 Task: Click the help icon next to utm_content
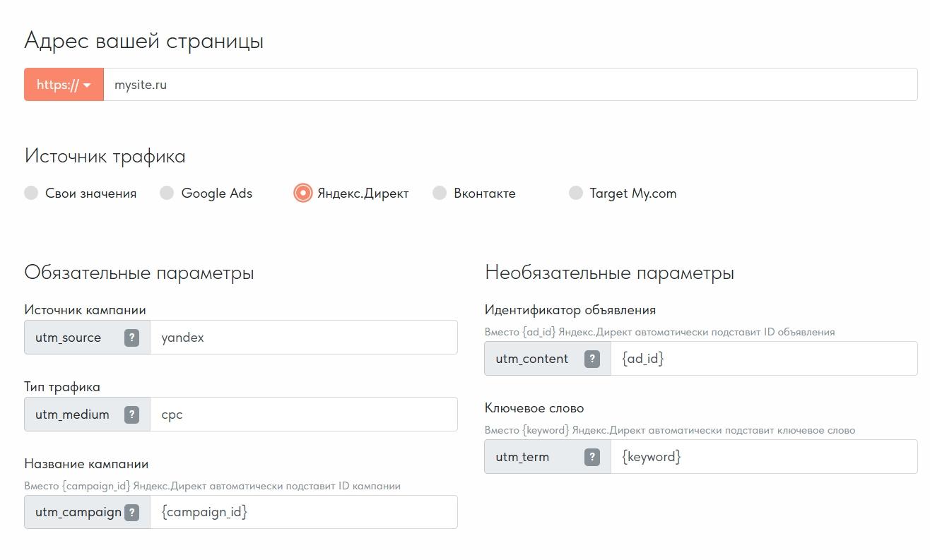click(592, 359)
